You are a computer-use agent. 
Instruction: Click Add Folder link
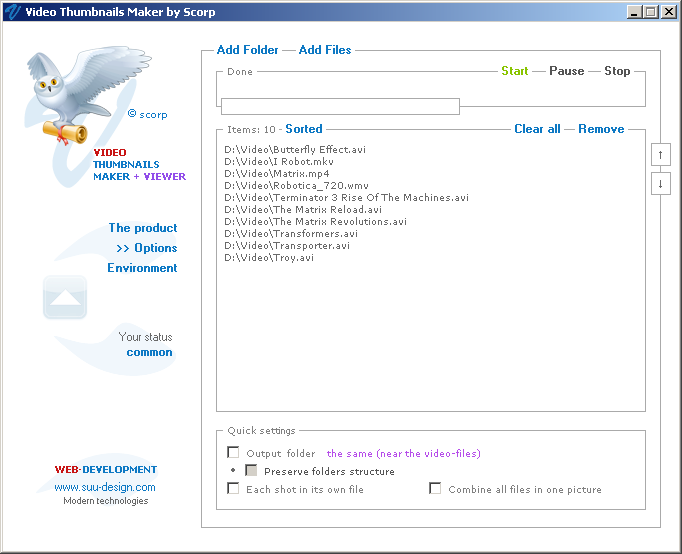[247, 50]
